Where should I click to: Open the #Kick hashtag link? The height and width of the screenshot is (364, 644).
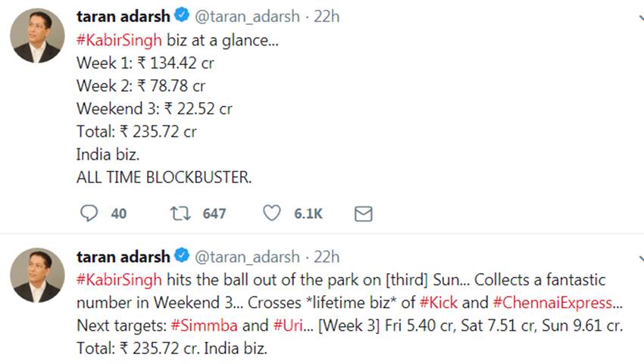[x=438, y=303]
